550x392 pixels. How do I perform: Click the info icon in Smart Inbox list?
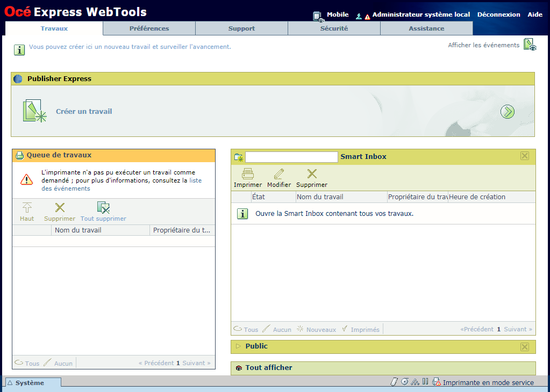pyautogui.click(x=242, y=214)
